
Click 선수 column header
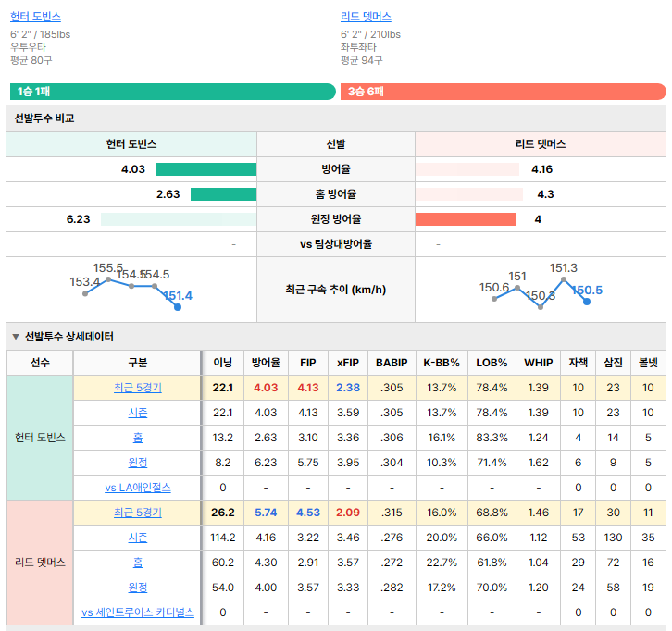click(40, 363)
